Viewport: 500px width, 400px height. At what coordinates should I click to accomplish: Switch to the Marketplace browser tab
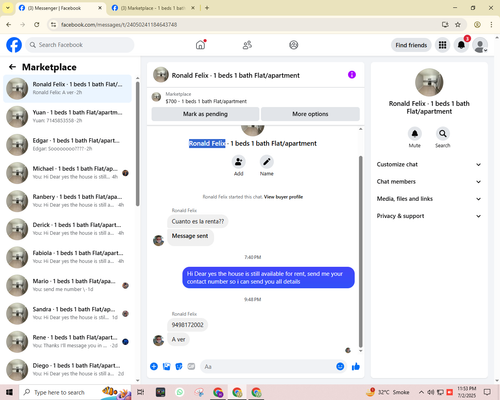click(153, 8)
